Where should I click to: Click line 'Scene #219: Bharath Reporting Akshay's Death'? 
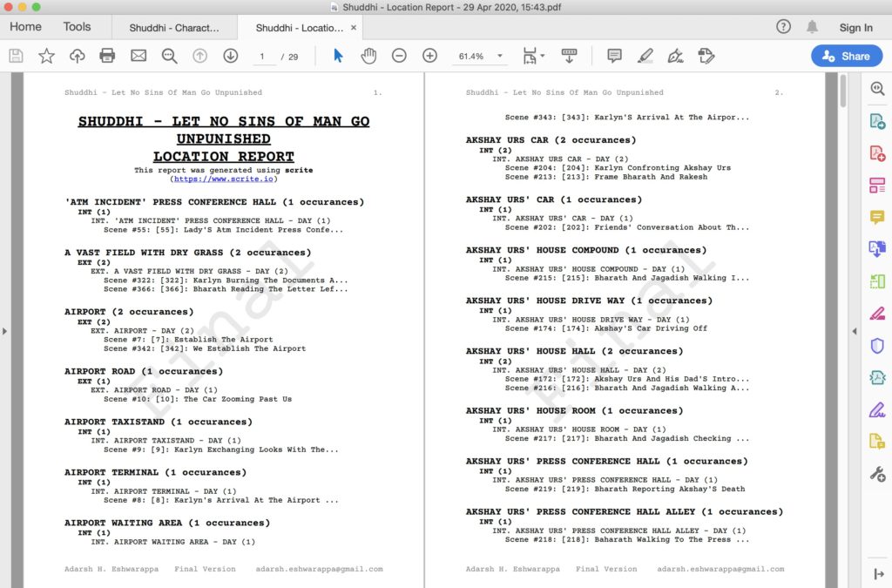(x=625, y=489)
